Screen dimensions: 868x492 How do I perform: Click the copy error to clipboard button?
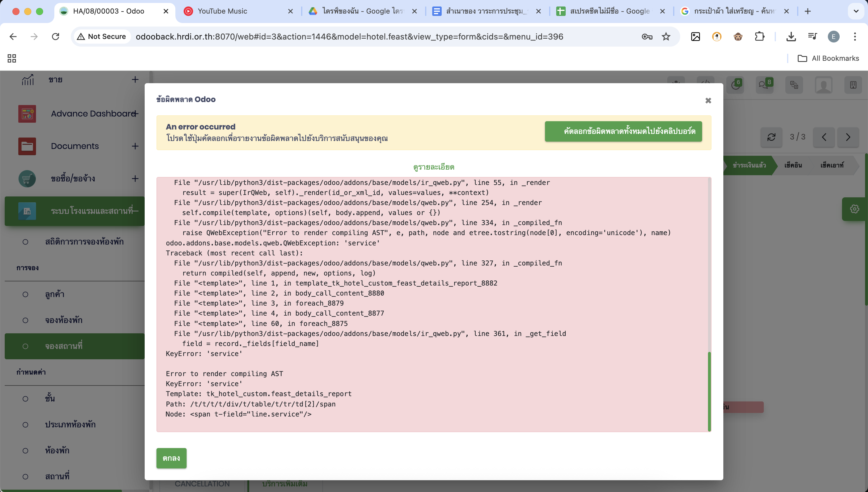click(623, 131)
